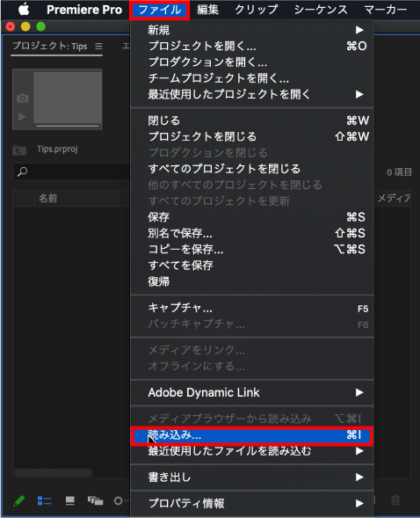Click the project search field

(x=71, y=171)
